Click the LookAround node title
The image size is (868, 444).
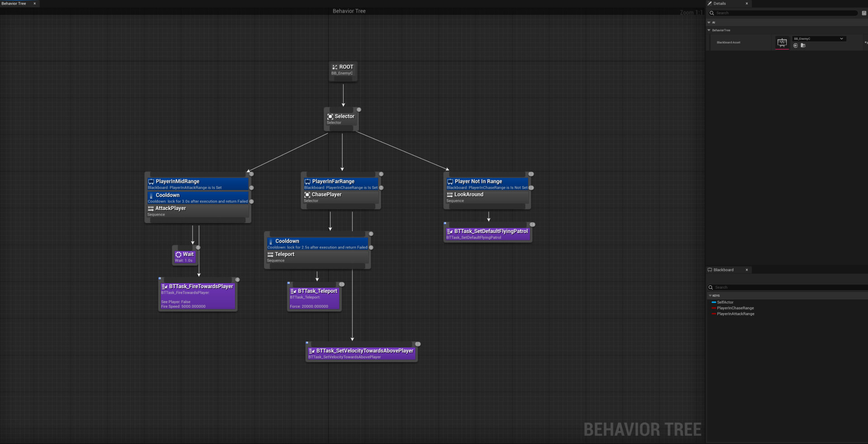469,195
